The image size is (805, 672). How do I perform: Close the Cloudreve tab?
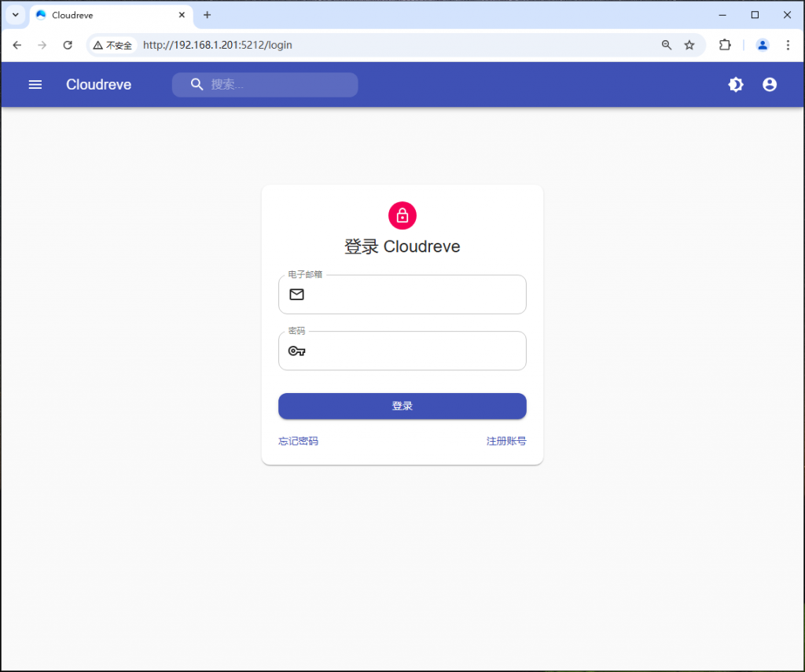coord(182,15)
